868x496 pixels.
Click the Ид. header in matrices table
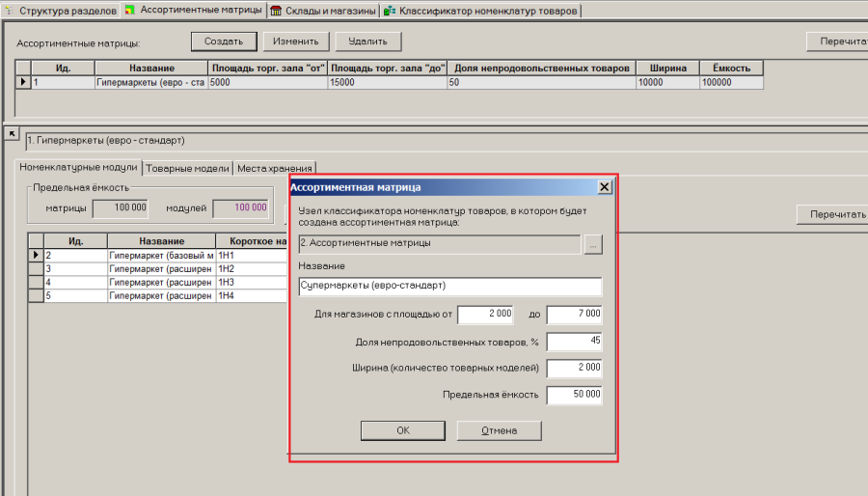(x=63, y=69)
